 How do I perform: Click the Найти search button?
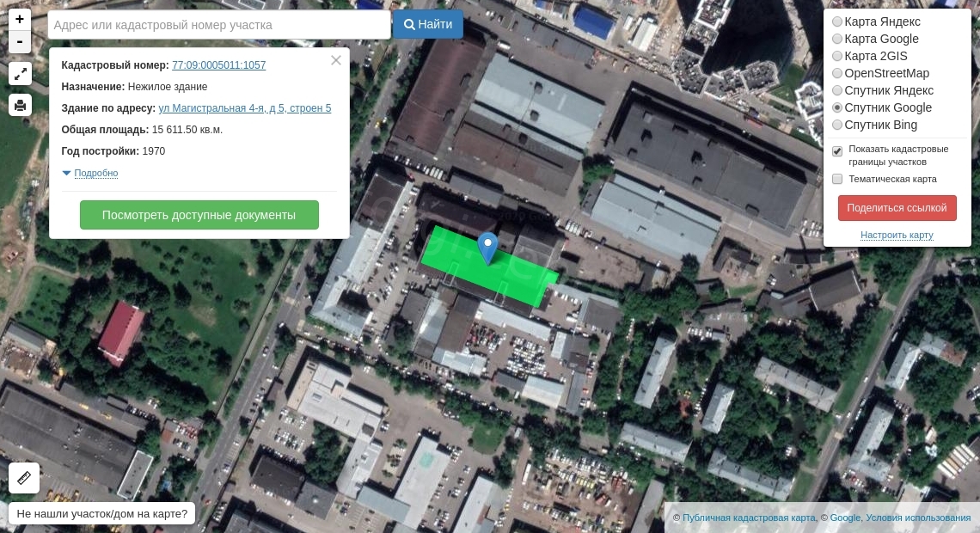(x=428, y=25)
